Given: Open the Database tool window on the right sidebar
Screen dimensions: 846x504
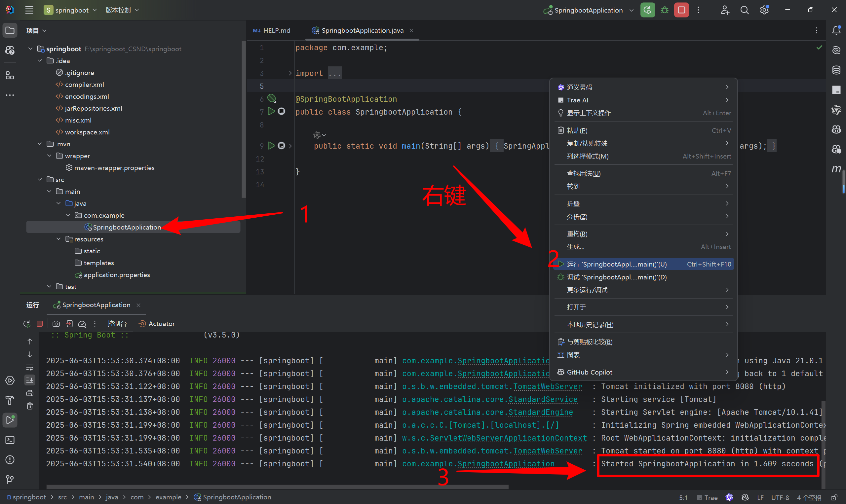Looking at the screenshot, I should (x=836, y=70).
